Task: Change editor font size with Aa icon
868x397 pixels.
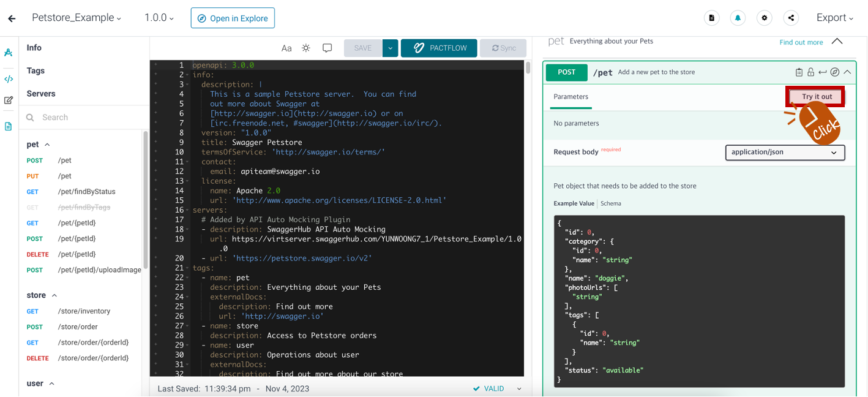Action: point(286,48)
